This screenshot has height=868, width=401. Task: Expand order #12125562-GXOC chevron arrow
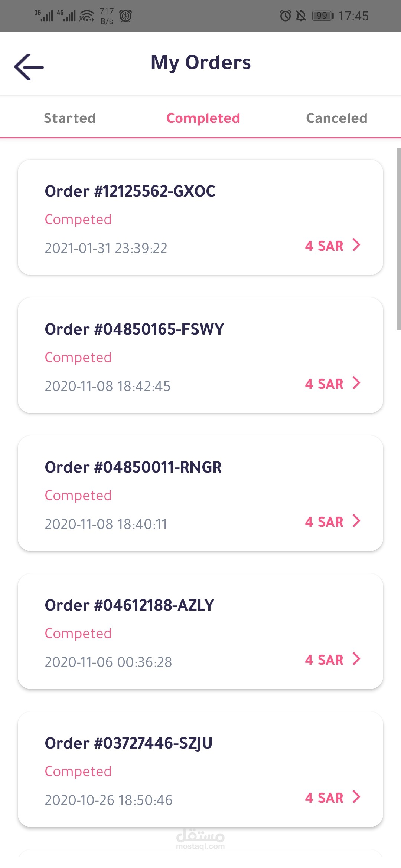tap(356, 245)
